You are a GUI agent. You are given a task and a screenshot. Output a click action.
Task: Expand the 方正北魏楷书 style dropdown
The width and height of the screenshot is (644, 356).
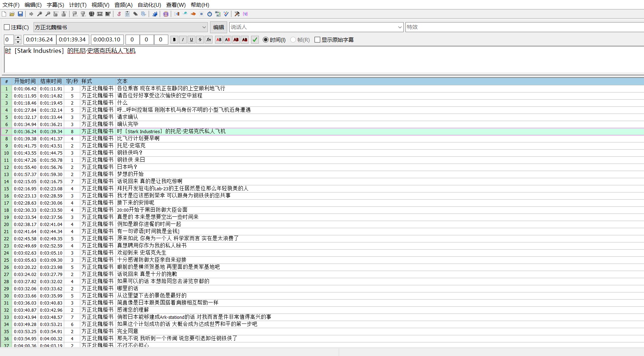204,27
